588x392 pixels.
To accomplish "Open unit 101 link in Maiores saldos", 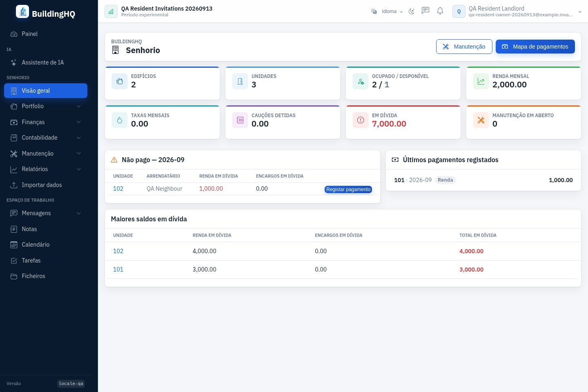I will click(x=118, y=269).
